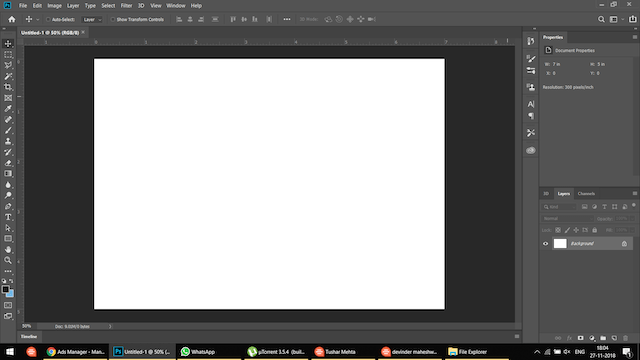Select the Clone Stamp tool
The image size is (640, 360).
(x=8, y=141)
